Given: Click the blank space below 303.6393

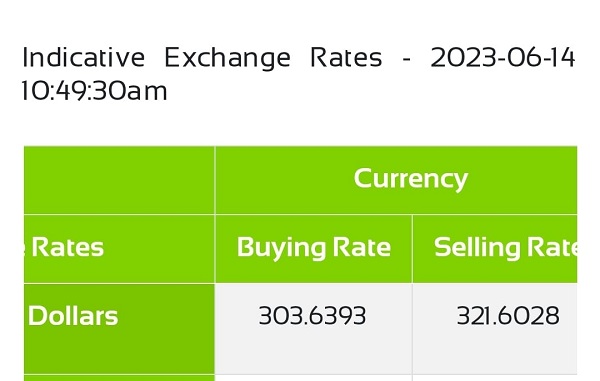Looking at the screenshot, I should (x=314, y=351).
